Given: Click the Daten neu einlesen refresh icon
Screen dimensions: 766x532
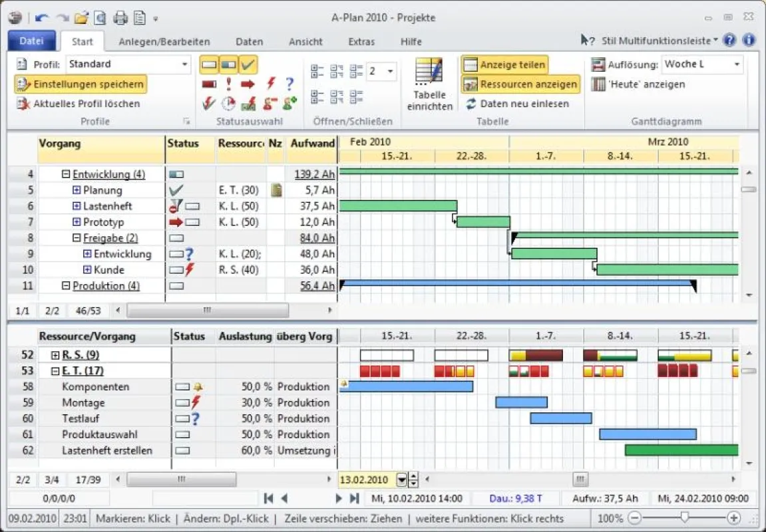Looking at the screenshot, I should point(471,104).
